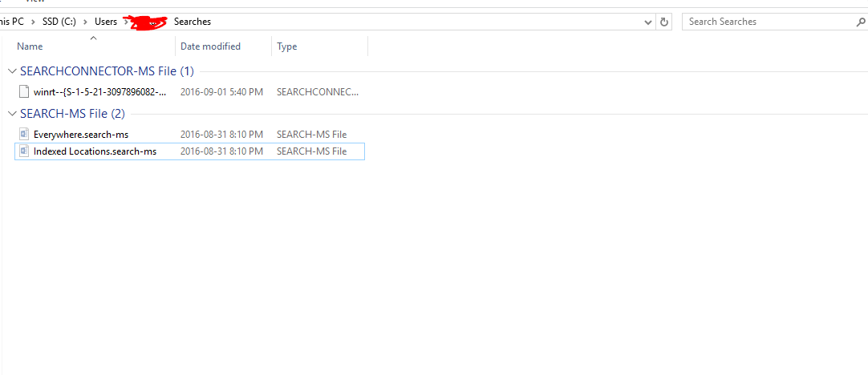Select the winrt--{S-1-5-21-3097896082 file name
This screenshot has height=375, width=868.
coord(99,92)
